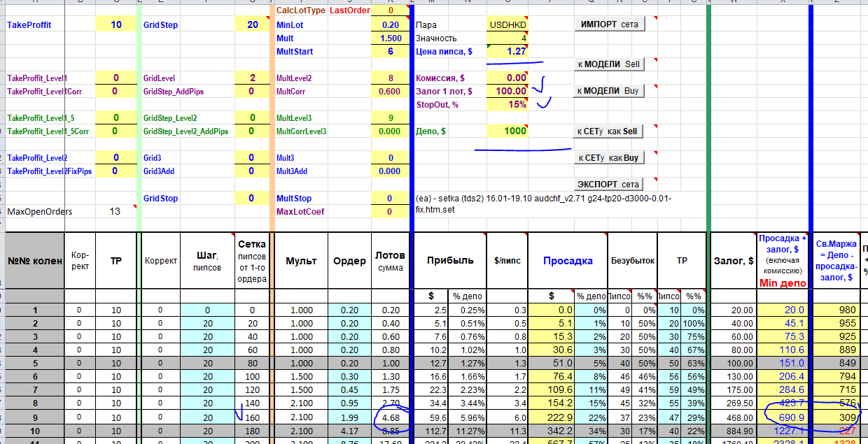Screen dimensions: 868x444
Task: Click the №№ колен column header
Action: tap(34, 261)
